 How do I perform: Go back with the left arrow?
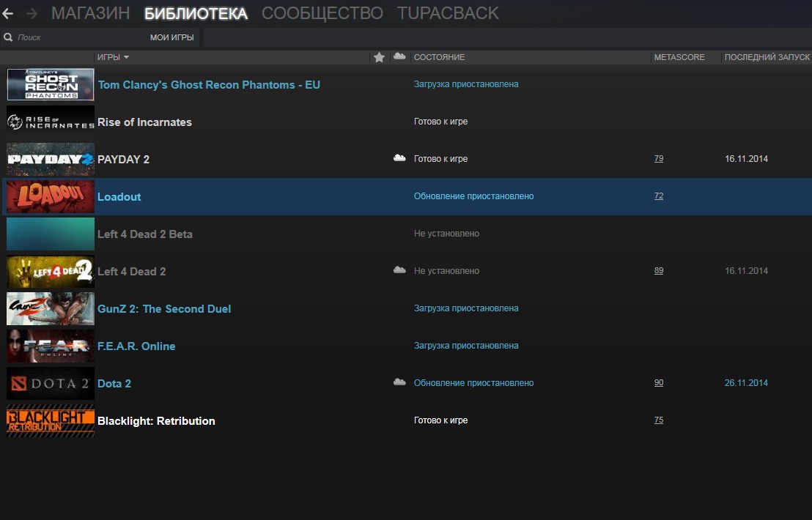point(8,13)
